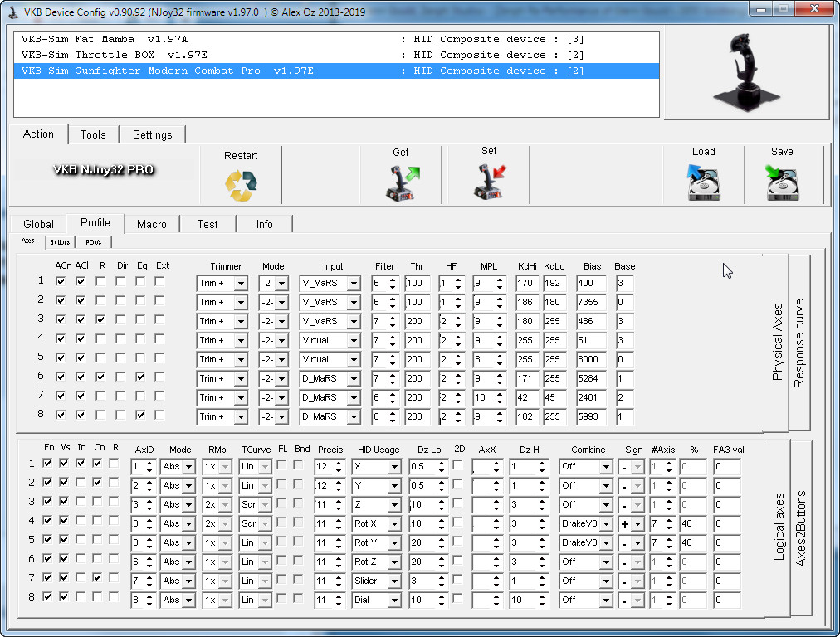
Task: Toggle Cn checkbox for logical axis 7
Action: (97, 577)
